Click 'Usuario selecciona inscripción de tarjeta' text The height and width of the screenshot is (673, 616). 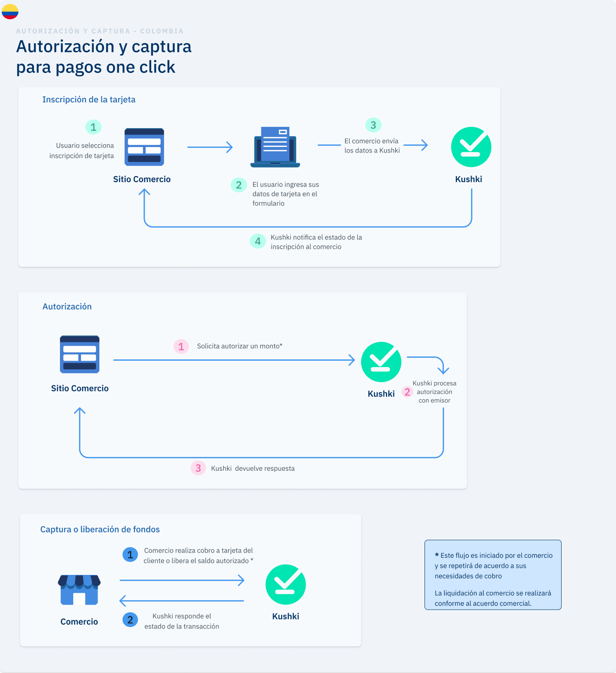click(x=82, y=151)
